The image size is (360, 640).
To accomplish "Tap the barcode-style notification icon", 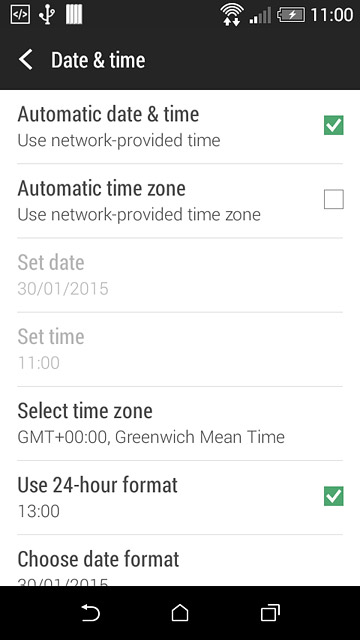I will tap(74, 15).
